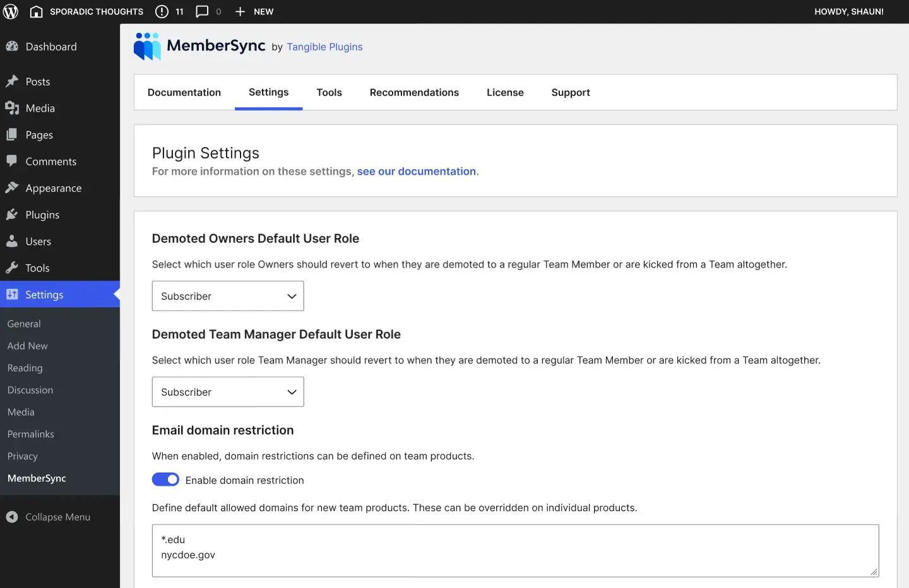The width and height of the screenshot is (909, 588).
Task: Follow the see our documentation link
Action: (416, 171)
